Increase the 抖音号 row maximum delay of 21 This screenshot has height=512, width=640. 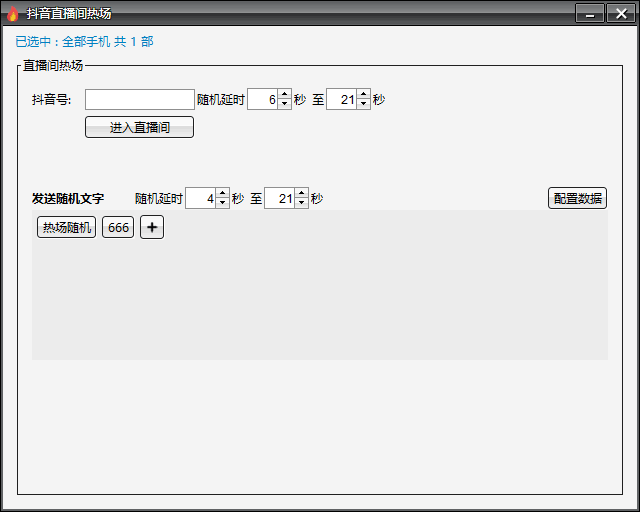[x=363, y=95]
